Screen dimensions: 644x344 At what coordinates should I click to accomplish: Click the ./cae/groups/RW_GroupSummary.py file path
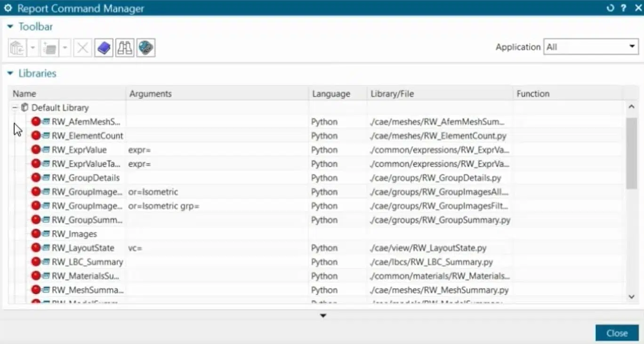(440, 220)
